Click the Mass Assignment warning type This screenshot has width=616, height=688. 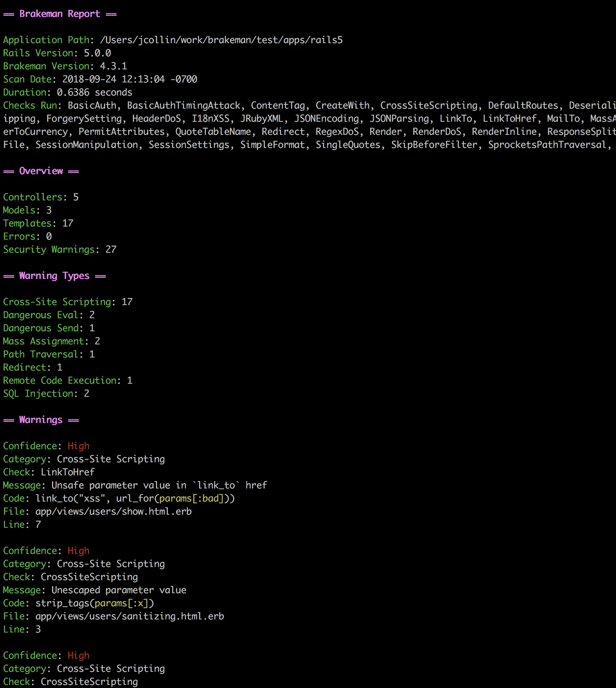tap(51, 341)
